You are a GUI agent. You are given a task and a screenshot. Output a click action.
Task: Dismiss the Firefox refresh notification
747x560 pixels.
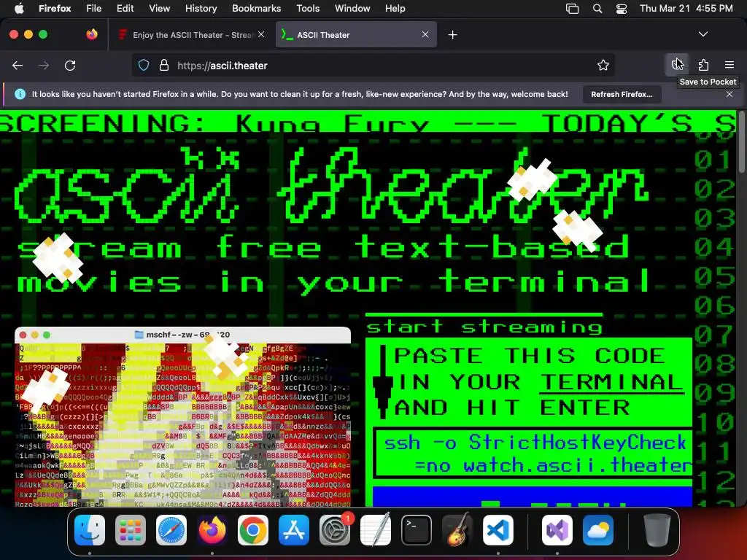[x=729, y=94]
